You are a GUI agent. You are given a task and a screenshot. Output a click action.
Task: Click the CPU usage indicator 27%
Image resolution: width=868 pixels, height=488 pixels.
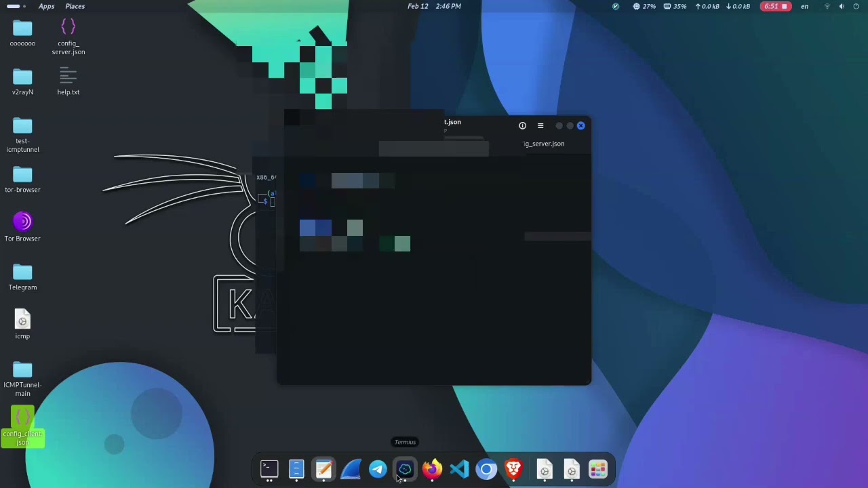(x=644, y=6)
